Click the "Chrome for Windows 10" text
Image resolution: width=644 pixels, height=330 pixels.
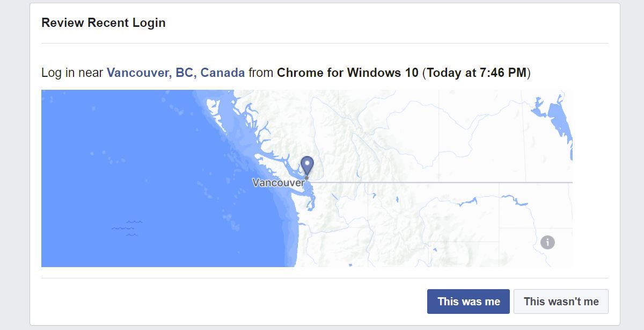click(347, 73)
